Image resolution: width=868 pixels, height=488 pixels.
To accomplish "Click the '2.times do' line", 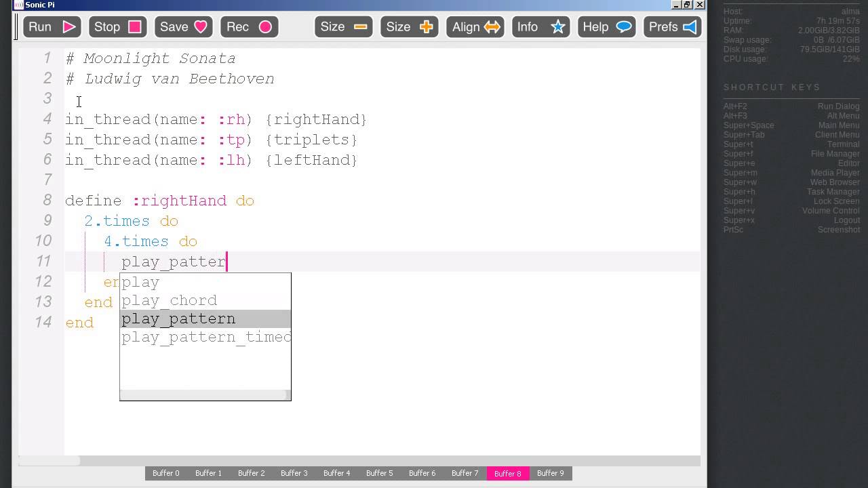I will click(131, 222).
